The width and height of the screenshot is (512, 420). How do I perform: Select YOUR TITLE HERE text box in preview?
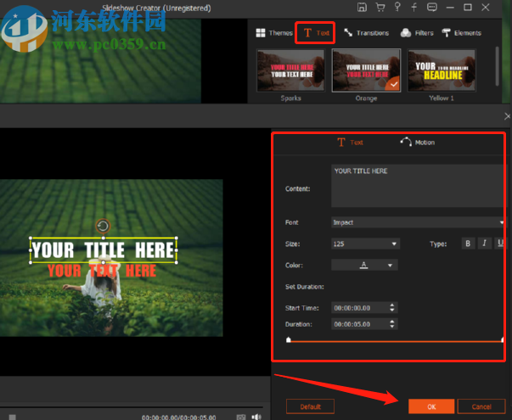[x=104, y=250]
